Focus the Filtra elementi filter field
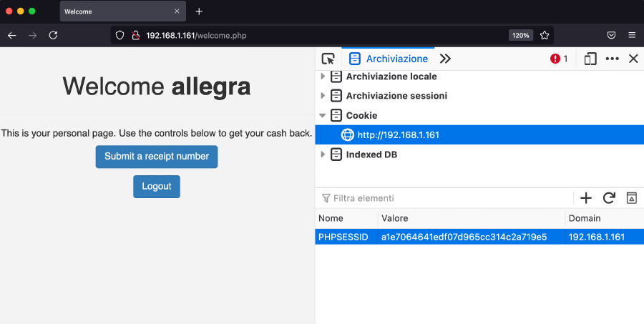The image size is (644, 324). pos(444,198)
